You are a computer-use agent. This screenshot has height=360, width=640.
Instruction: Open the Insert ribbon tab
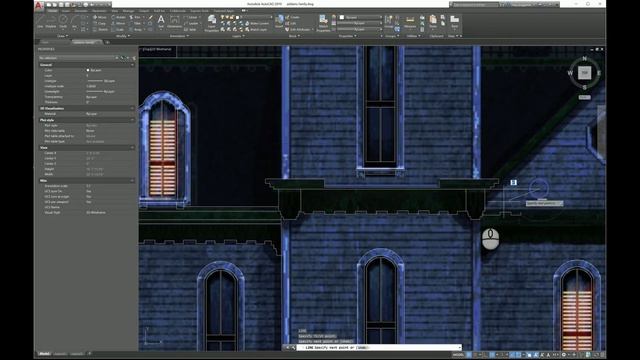(65, 11)
